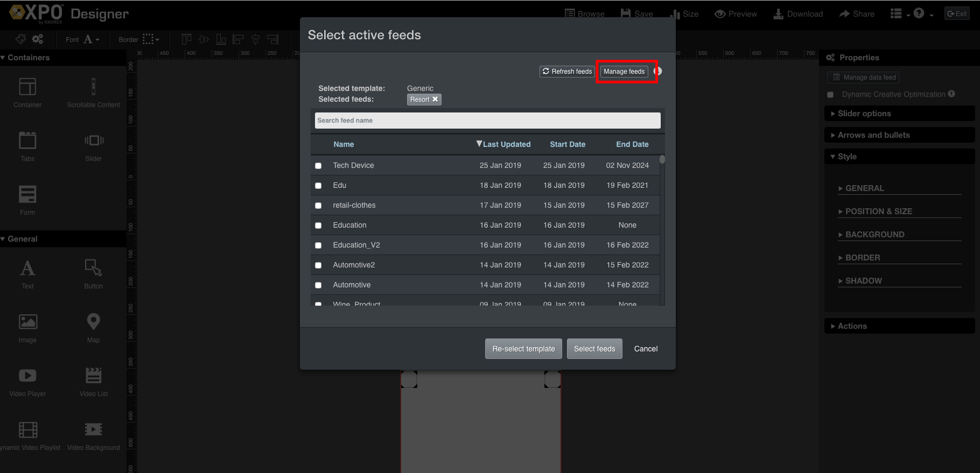Select the Text tool icon
This screenshot has height=473, width=980.
click(x=27, y=268)
